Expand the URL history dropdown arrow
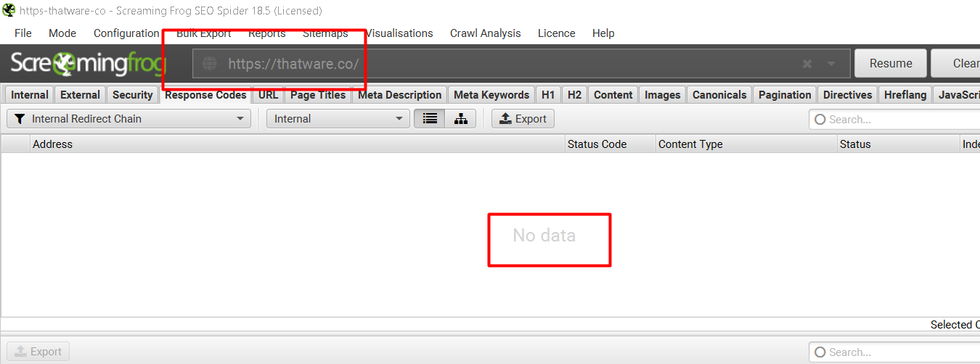980x364 pixels. 831,64
